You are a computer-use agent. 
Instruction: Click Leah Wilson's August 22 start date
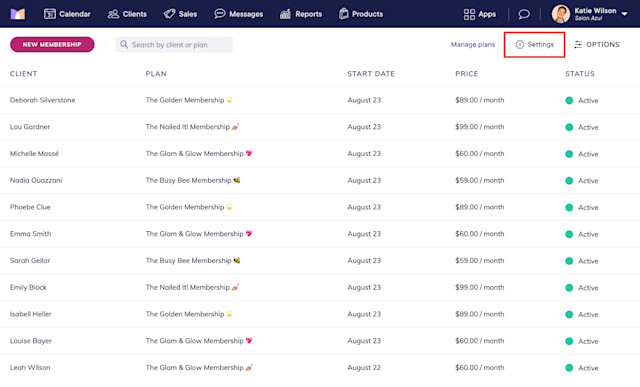364,367
